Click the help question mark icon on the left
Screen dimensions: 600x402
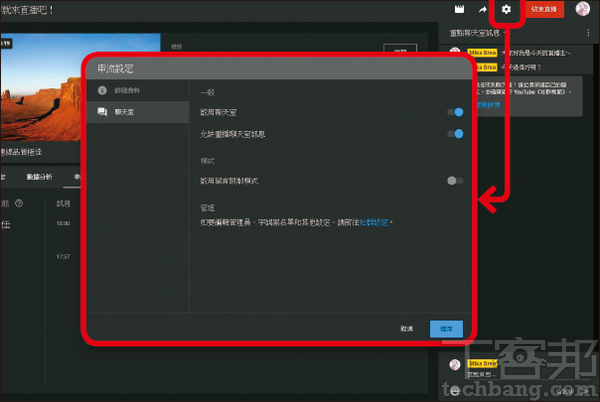[19, 203]
